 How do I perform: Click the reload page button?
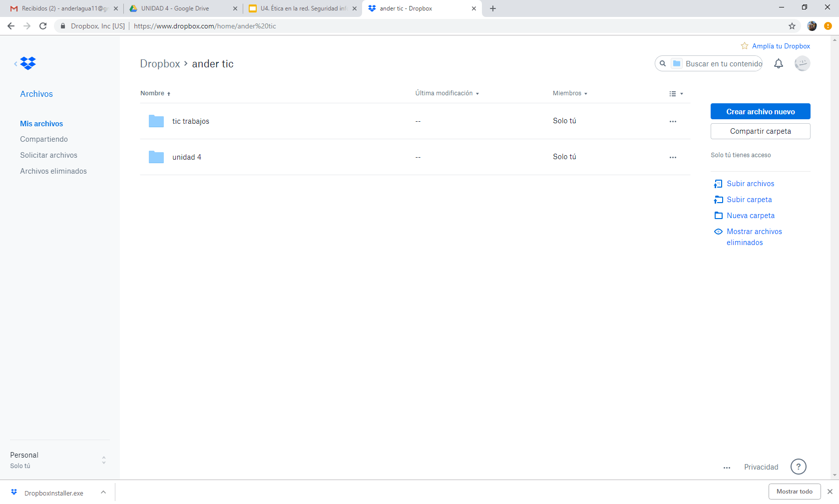43,26
